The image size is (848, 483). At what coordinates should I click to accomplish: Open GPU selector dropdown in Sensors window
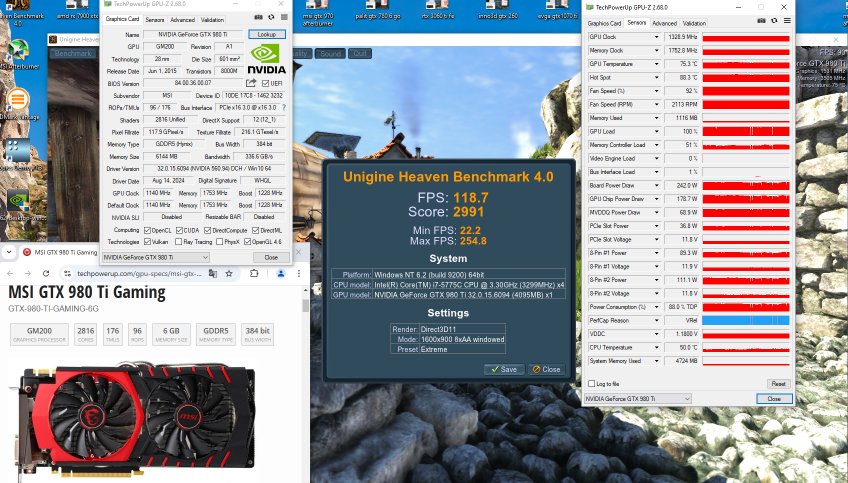click(638, 399)
